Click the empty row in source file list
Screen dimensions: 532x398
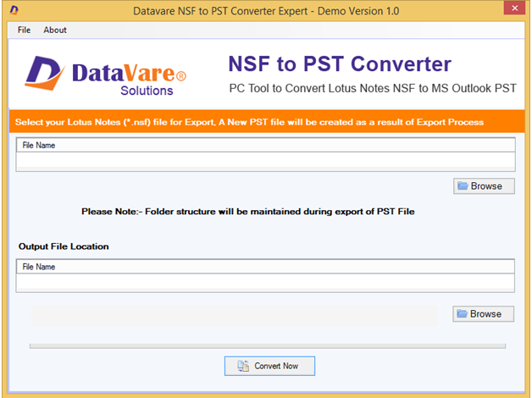(x=266, y=159)
